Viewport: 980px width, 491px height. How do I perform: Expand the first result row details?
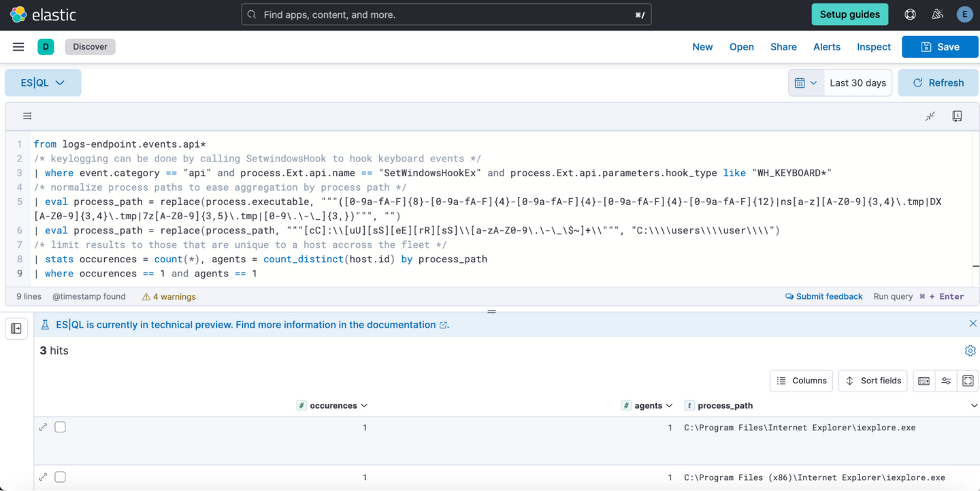[x=43, y=427]
